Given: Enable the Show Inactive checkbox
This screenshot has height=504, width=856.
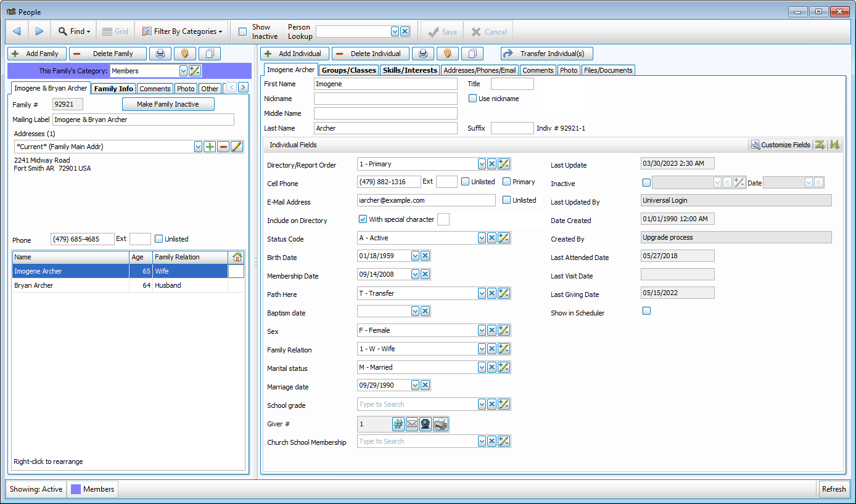Looking at the screenshot, I should pos(243,31).
